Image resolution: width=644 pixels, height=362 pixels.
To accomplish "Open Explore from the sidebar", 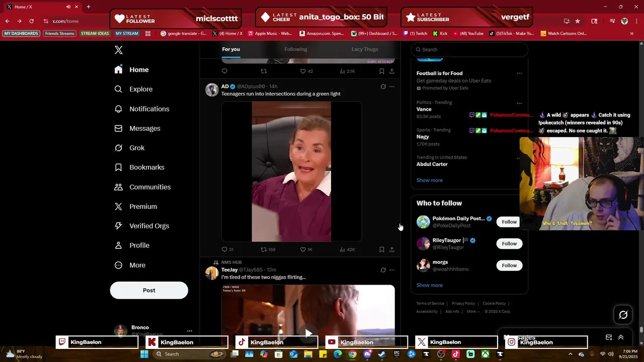I will click(x=134, y=89).
